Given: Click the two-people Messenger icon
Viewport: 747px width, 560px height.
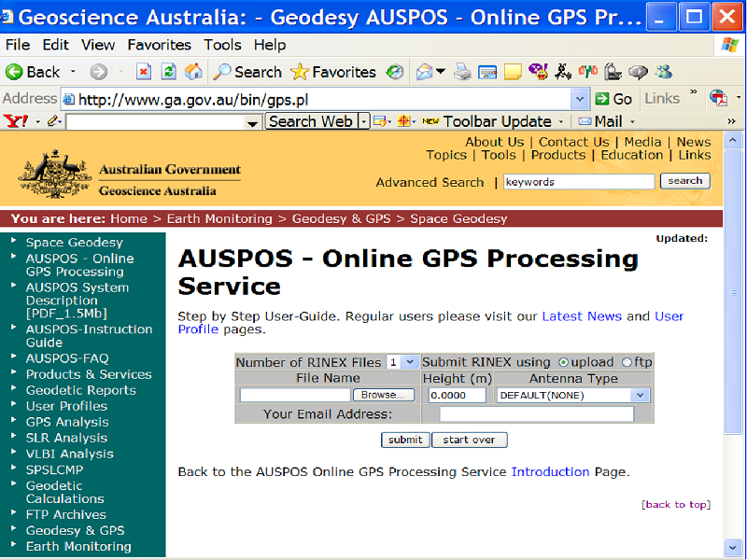Looking at the screenshot, I should click(x=664, y=72).
